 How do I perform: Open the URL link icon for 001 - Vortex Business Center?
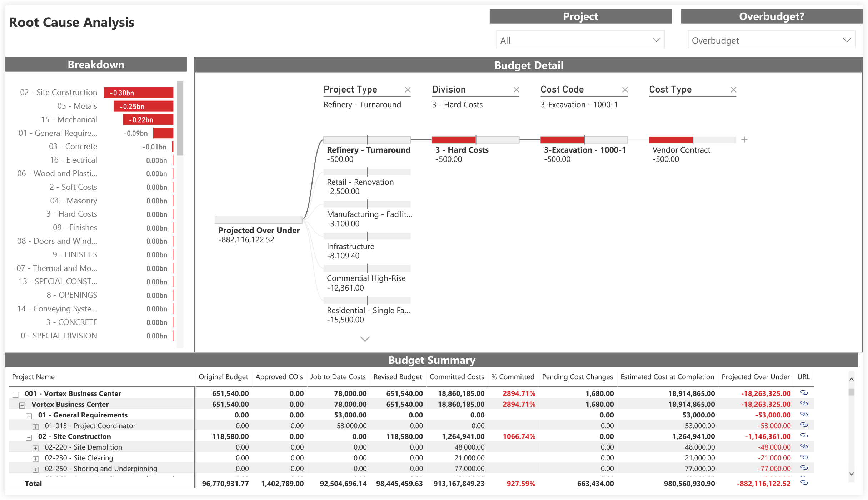[x=804, y=392]
